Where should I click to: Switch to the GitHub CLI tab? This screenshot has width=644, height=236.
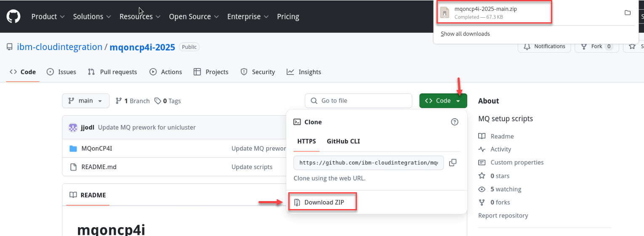343,141
